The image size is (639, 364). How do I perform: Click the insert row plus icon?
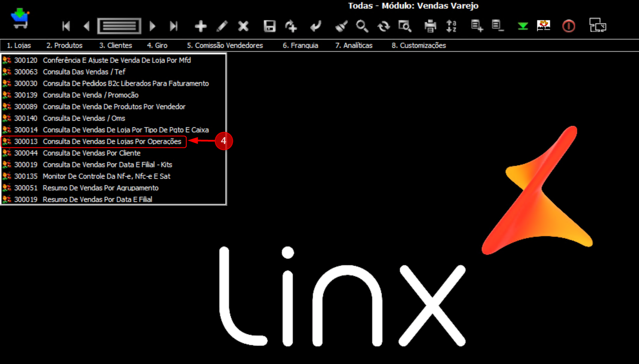[x=477, y=26]
